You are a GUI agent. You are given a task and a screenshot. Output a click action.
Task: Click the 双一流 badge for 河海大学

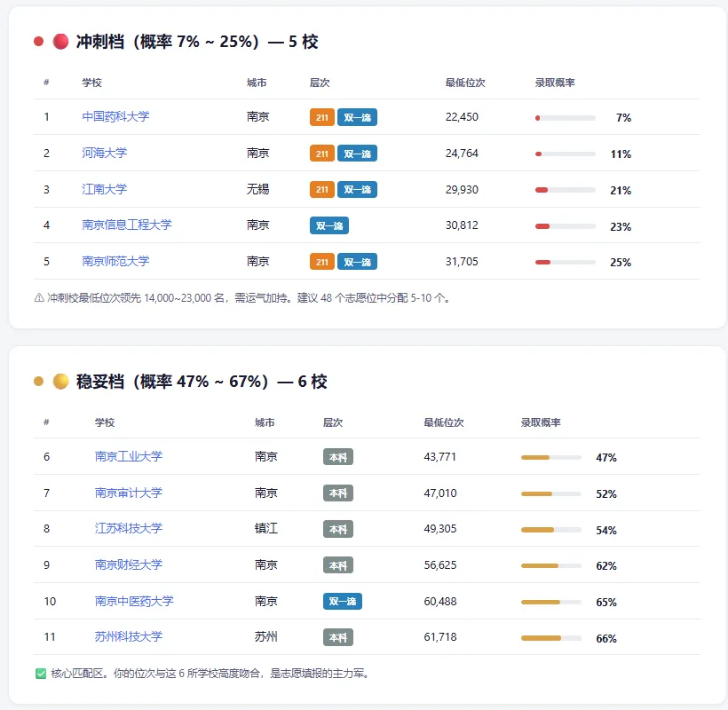357,154
